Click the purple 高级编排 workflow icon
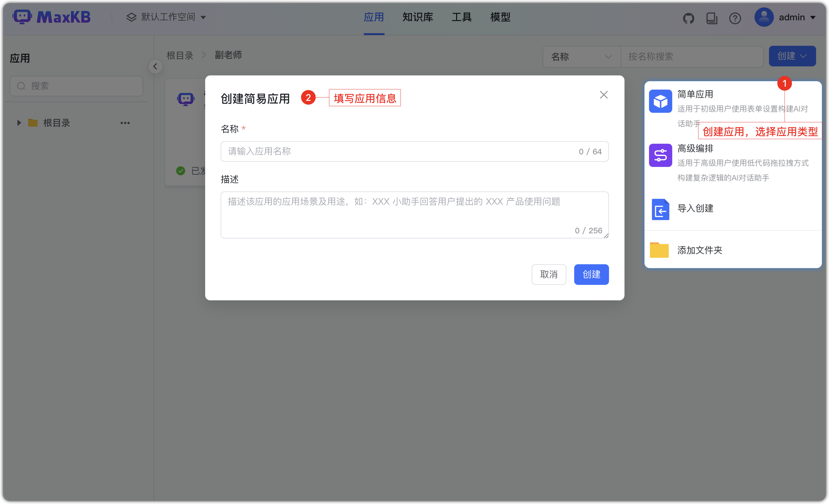This screenshot has width=829, height=504. (x=660, y=155)
